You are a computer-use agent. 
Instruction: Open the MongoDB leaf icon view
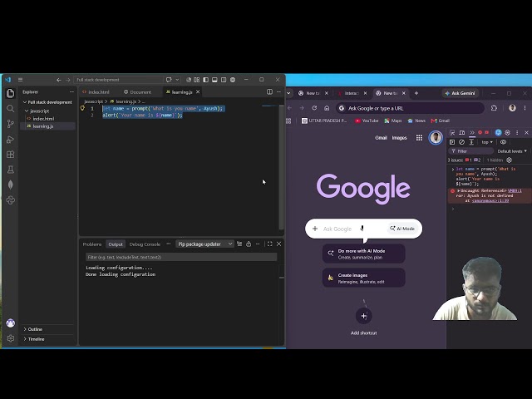click(11, 185)
